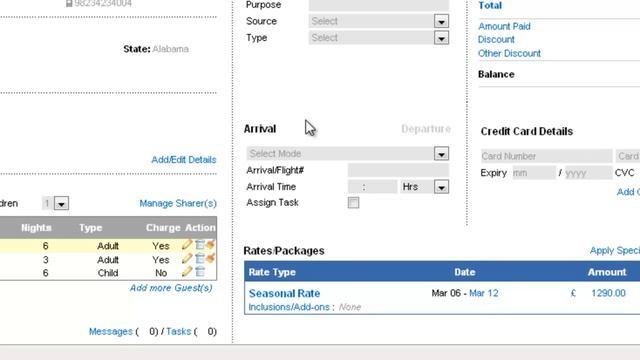This screenshot has height=360, width=640.
Task: Switch to the Departure tab
Action: click(x=426, y=129)
